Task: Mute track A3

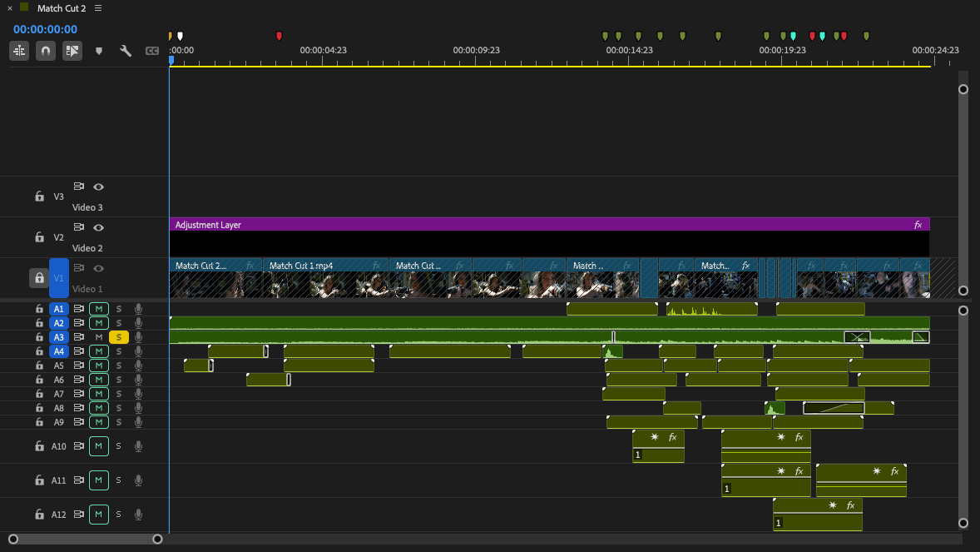Action: pos(99,337)
